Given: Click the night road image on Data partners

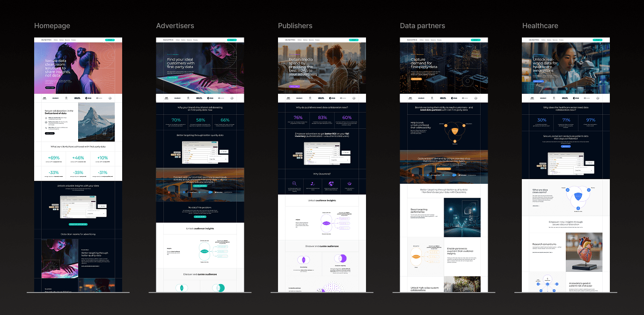Looking at the screenshot, I should [x=462, y=217].
